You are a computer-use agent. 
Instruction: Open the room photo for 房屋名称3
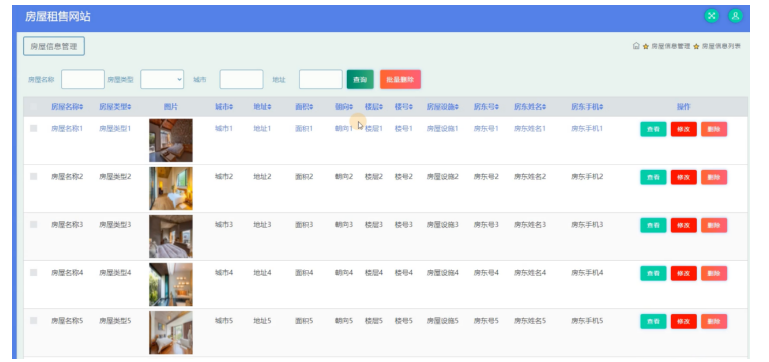(171, 236)
